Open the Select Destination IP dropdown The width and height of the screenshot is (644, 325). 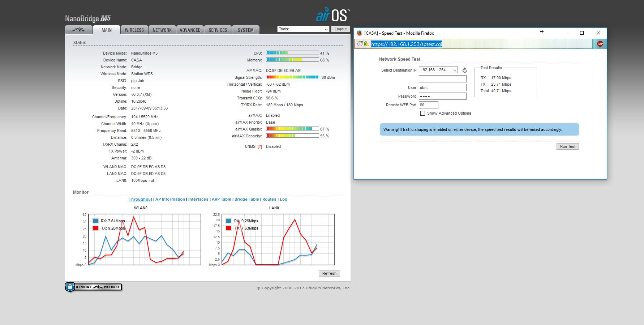[438, 70]
